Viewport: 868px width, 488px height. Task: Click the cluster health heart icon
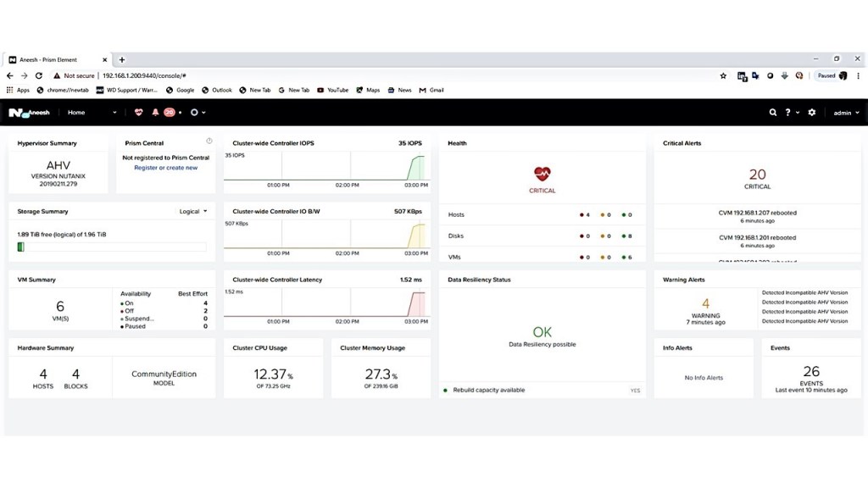[x=138, y=112]
